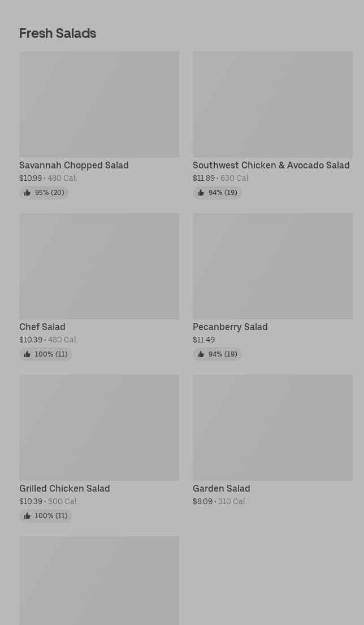Click the Pecanberry Salad title
364x625 pixels.
pyautogui.click(x=230, y=327)
